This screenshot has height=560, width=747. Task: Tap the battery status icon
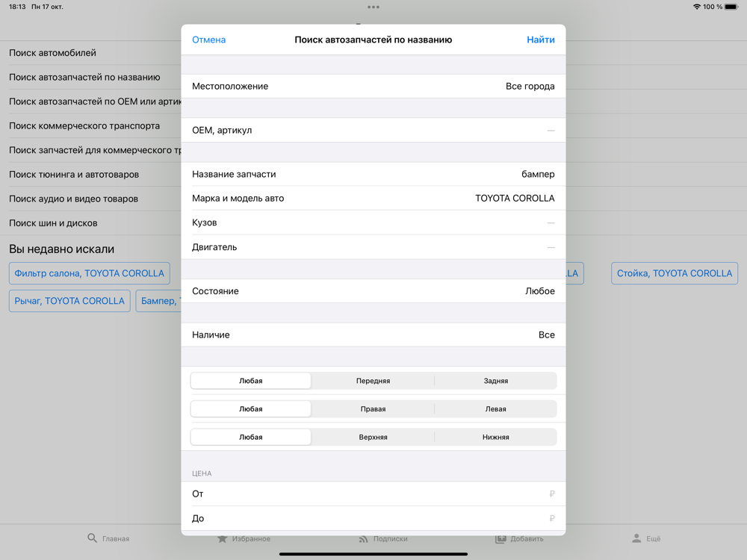pos(731,7)
